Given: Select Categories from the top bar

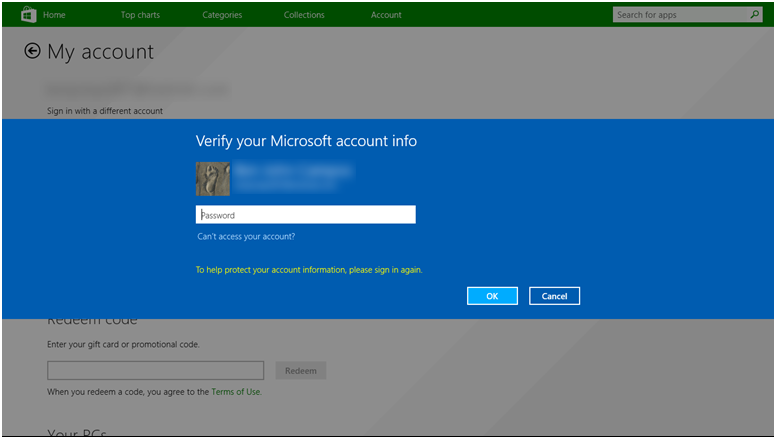Looking at the screenshot, I should pos(222,15).
